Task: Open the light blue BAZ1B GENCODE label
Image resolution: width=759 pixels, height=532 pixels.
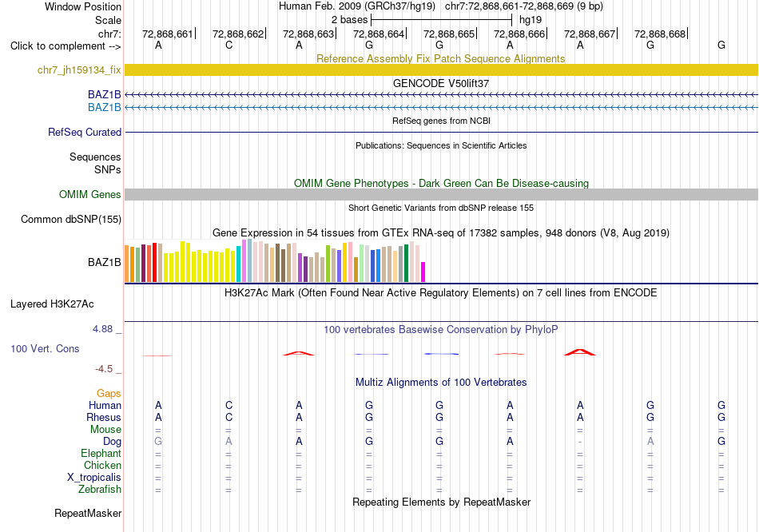Action: coord(105,107)
